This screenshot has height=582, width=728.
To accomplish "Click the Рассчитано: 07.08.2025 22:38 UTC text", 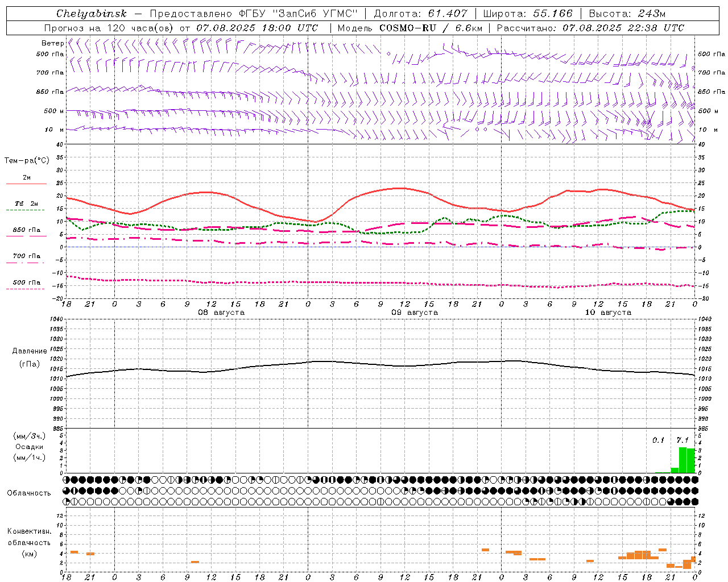I will [x=590, y=28].
